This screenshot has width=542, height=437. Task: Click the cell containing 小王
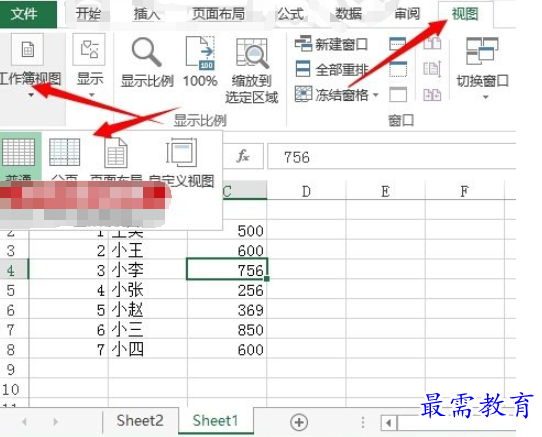click(148, 250)
